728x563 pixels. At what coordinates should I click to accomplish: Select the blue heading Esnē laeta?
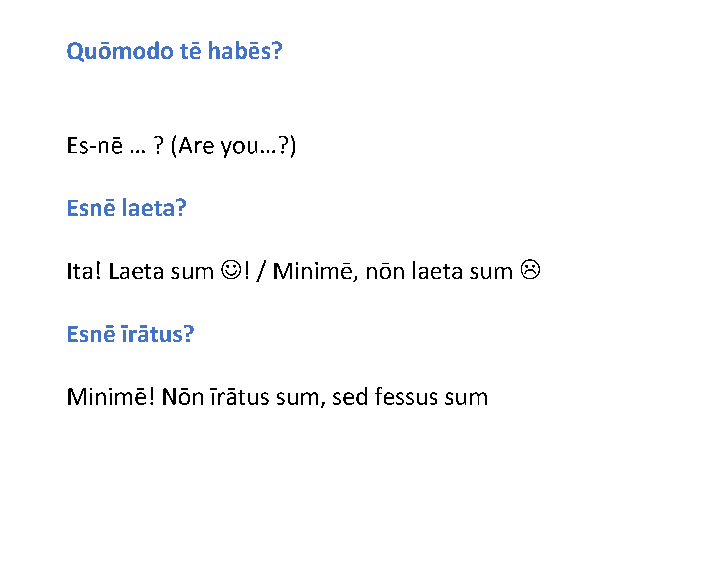click(126, 208)
